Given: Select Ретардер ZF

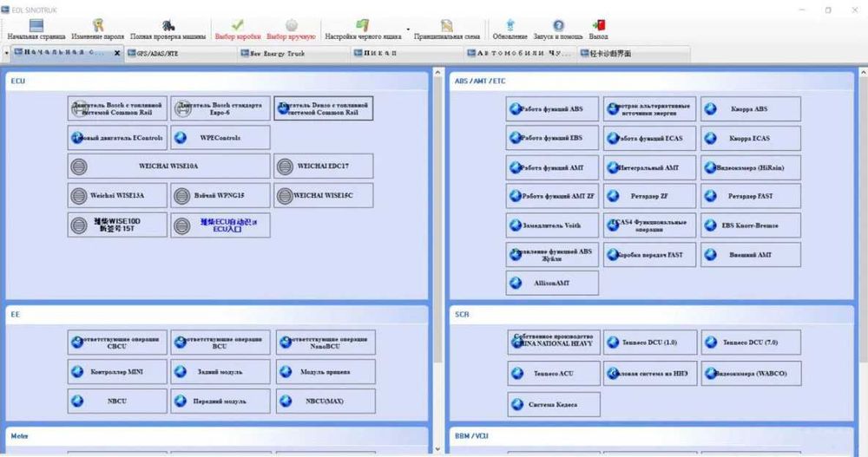Looking at the screenshot, I should tap(649, 196).
